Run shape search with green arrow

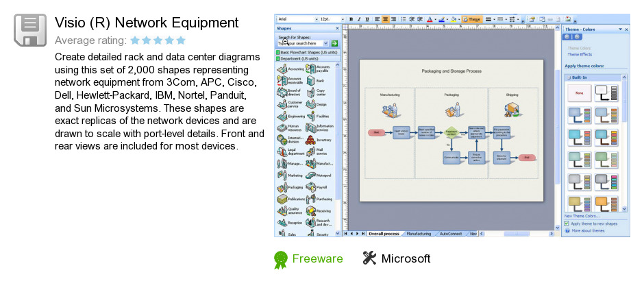pyautogui.click(x=334, y=43)
